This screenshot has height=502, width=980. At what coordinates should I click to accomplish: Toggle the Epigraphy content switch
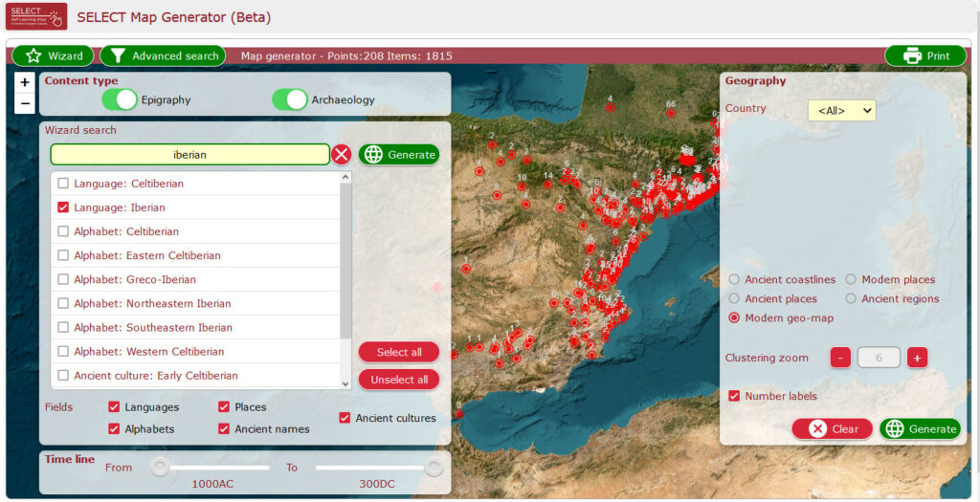point(120,99)
